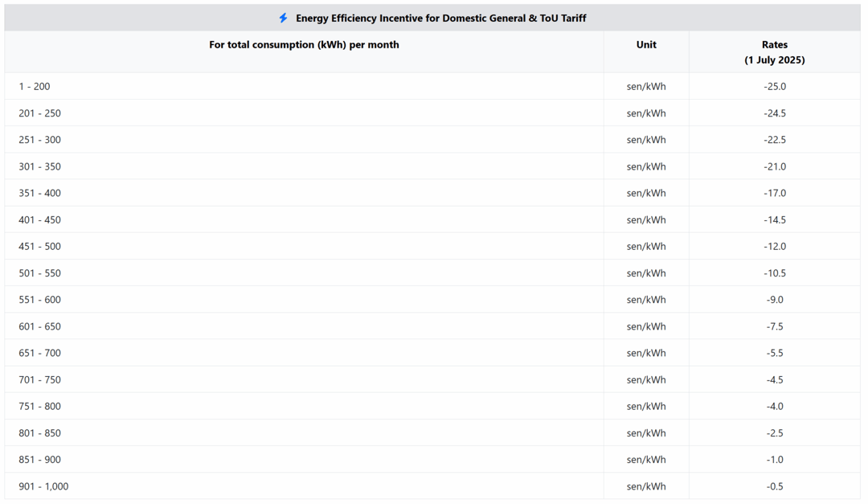The height and width of the screenshot is (504, 868).
Task: Click the rate value -4.0
Action: click(x=775, y=406)
